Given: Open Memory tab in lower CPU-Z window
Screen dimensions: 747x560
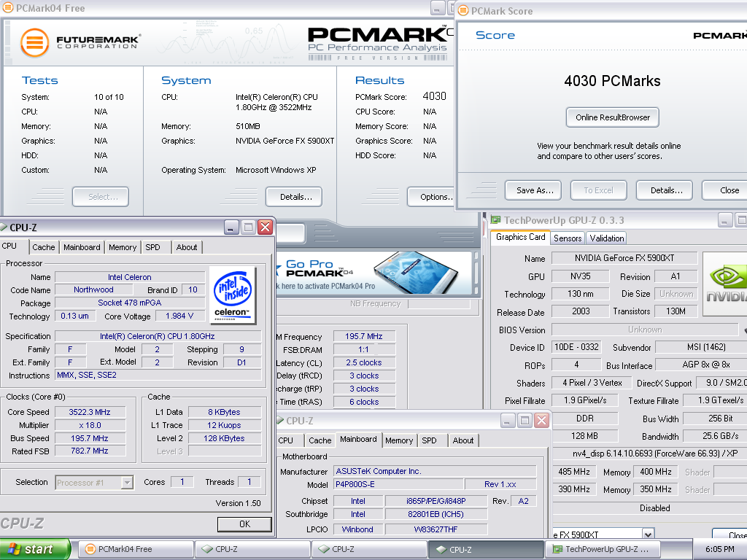Looking at the screenshot, I should click(x=399, y=440).
